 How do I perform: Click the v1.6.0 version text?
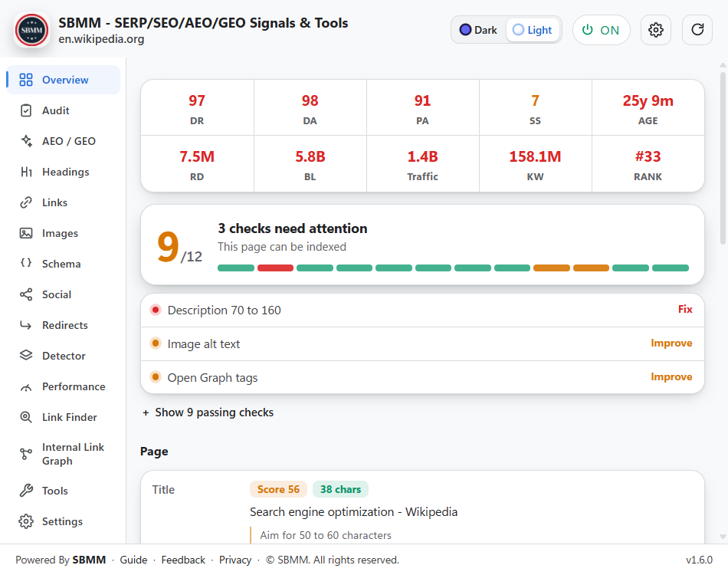point(699,560)
